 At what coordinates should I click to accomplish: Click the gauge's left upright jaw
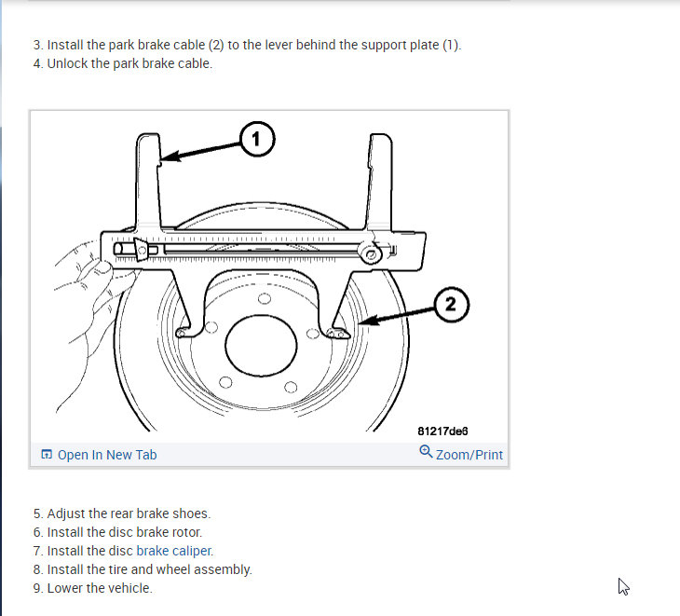pyautogui.click(x=148, y=182)
